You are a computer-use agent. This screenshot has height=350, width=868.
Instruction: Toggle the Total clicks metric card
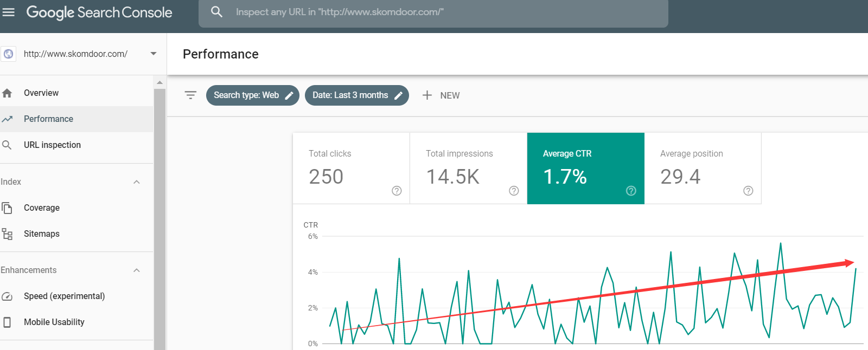(x=352, y=168)
